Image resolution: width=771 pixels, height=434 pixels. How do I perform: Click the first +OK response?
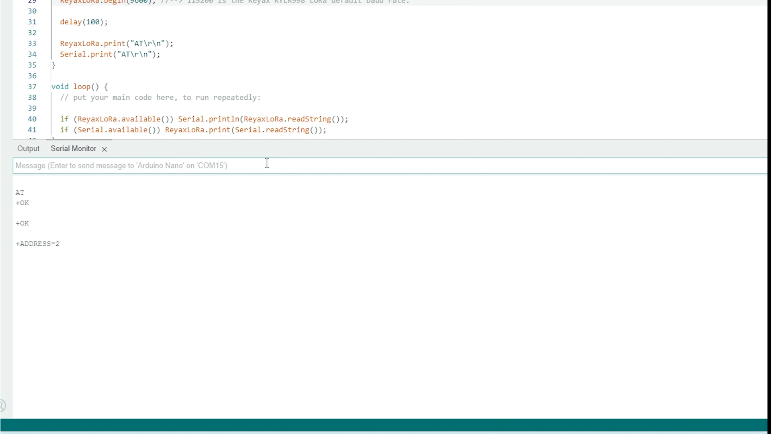[23, 202]
